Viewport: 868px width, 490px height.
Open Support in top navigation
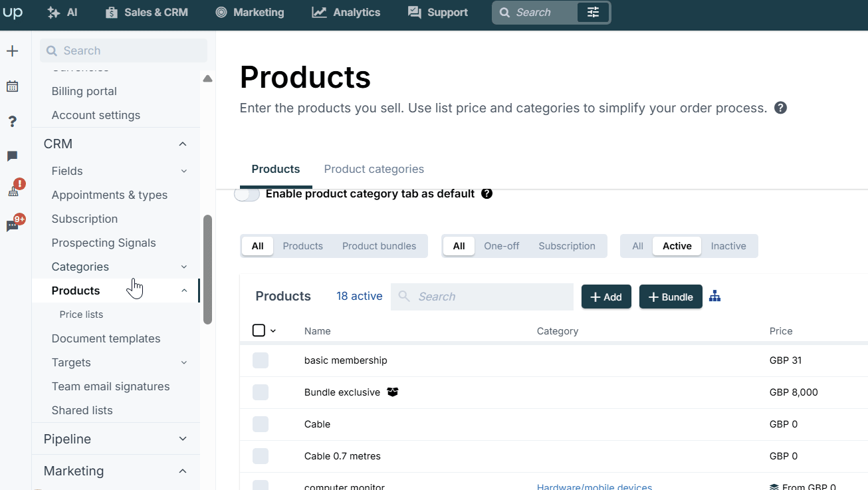[438, 13]
